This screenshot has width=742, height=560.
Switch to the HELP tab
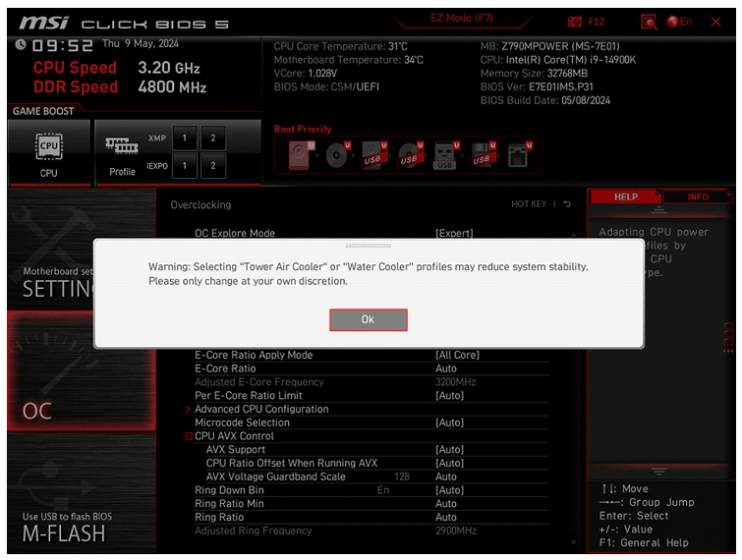click(x=626, y=196)
